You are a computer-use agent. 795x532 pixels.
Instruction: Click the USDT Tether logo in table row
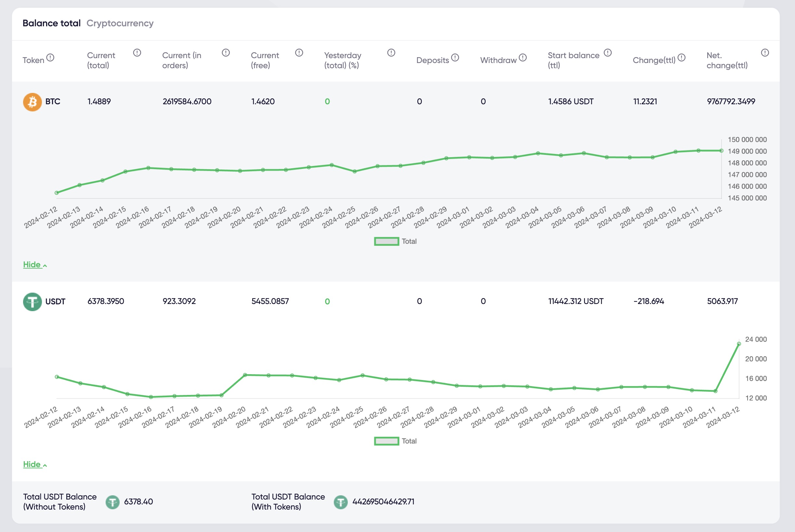click(x=32, y=302)
